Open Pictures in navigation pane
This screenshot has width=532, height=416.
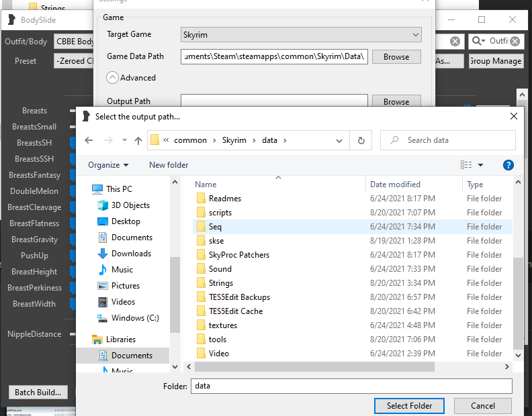click(x=125, y=286)
